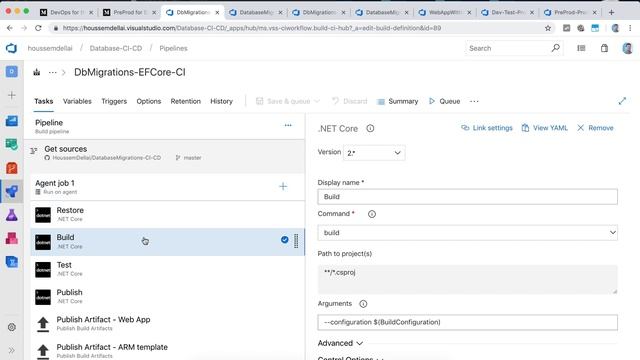This screenshot has height=360, width=640.
Task: Click the Search box in header
Action: point(507,48)
